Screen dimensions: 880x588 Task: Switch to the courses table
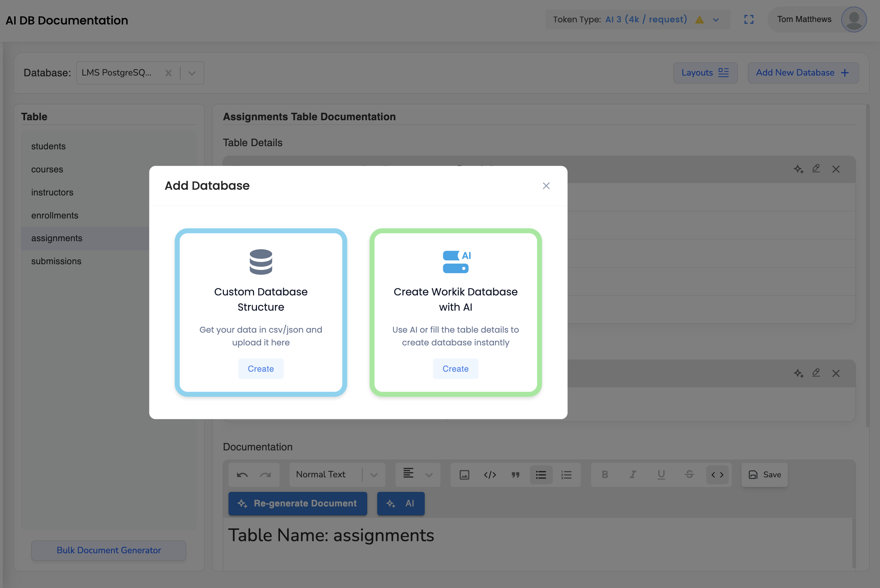tap(47, 169)
